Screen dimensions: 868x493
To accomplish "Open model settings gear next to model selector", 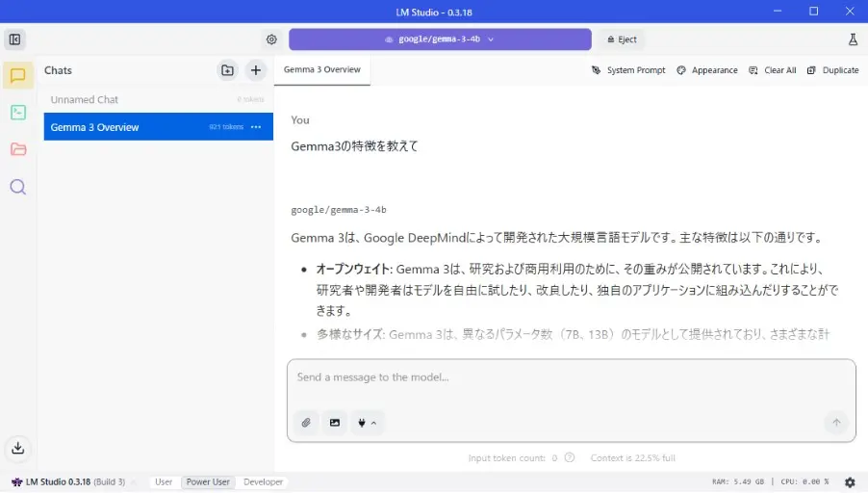I will pyautogui.click(x=271, y=39).
